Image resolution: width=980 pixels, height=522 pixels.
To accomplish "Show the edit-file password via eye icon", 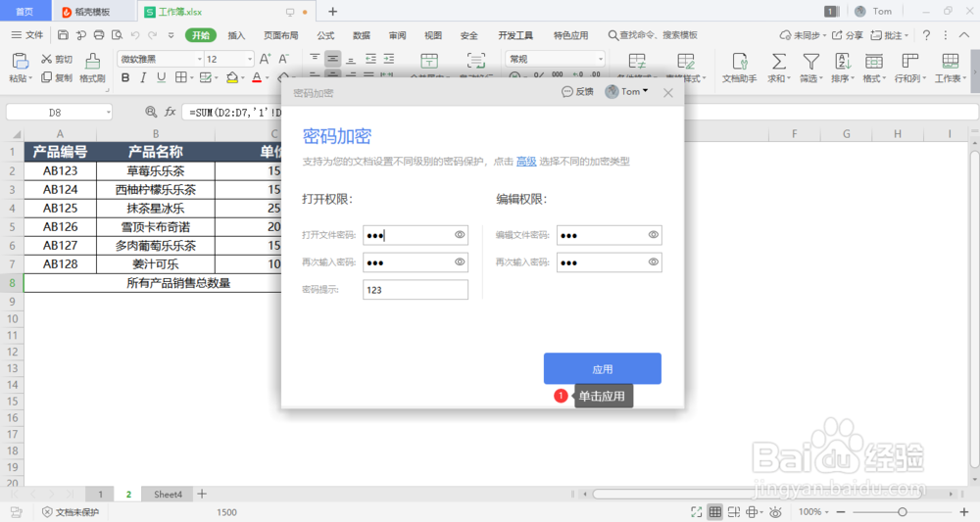I will (x=653, y=235).
